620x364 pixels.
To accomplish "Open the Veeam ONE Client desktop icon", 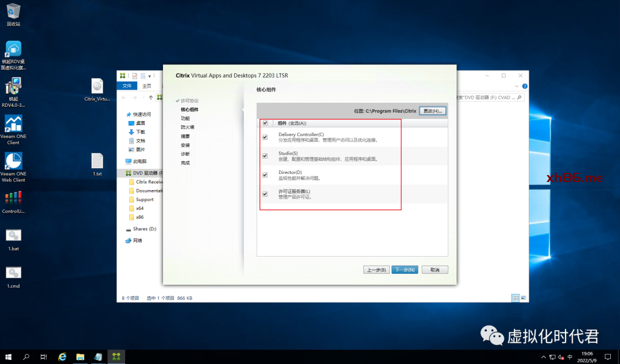I will [x=13, y=130].
